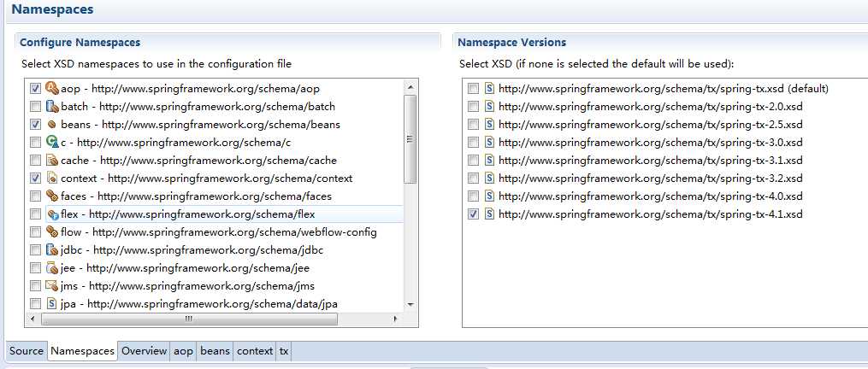Click the jdbc namespace icon
Image resolution: width=868 pixels, height=369 pixels.
pyautogui.click(x=52, y=250)
